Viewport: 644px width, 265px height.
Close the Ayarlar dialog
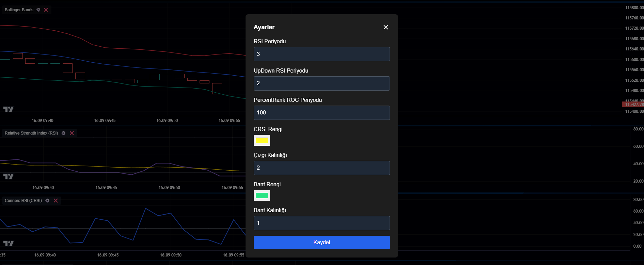(386, 27)
